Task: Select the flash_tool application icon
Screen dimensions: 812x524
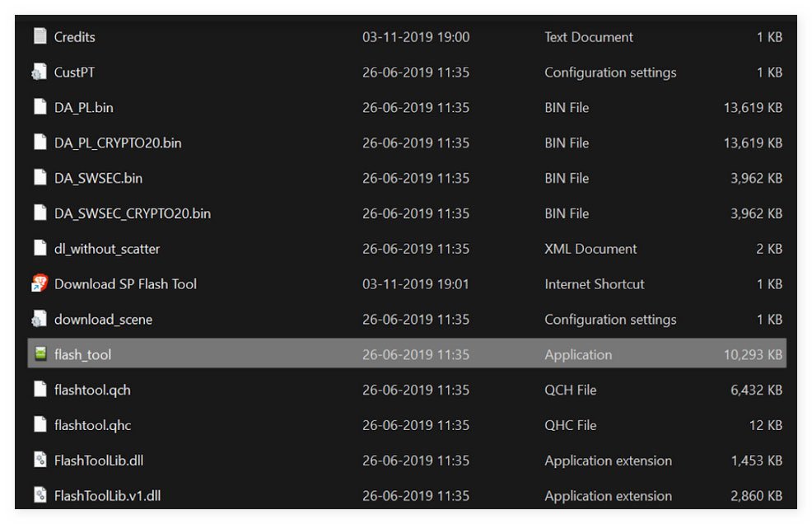Action: 40,353
